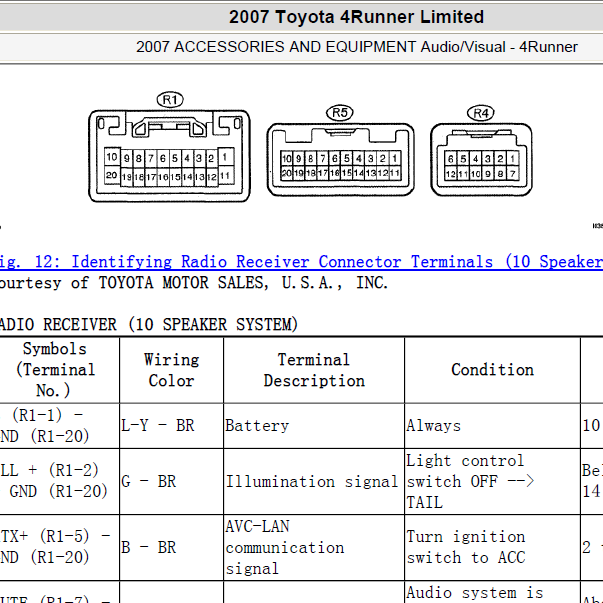Select terminal 20 on the R1 connector

click(112, 175)
